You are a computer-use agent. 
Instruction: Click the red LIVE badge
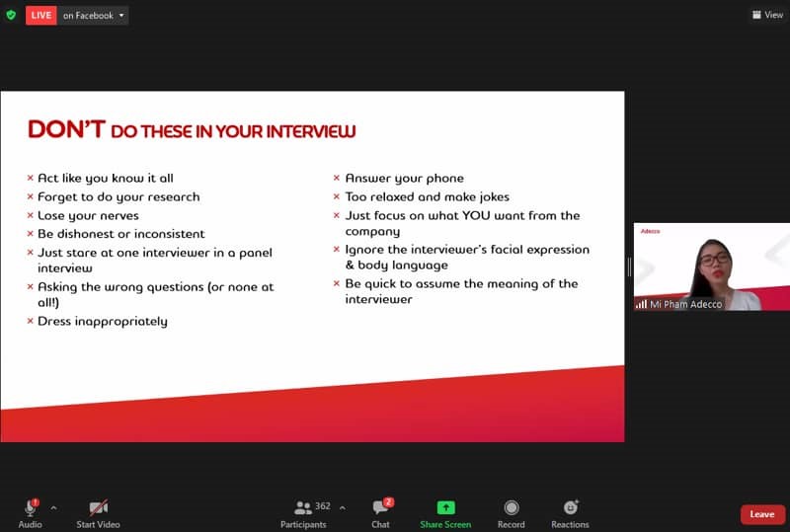click(x=40, y=16)
